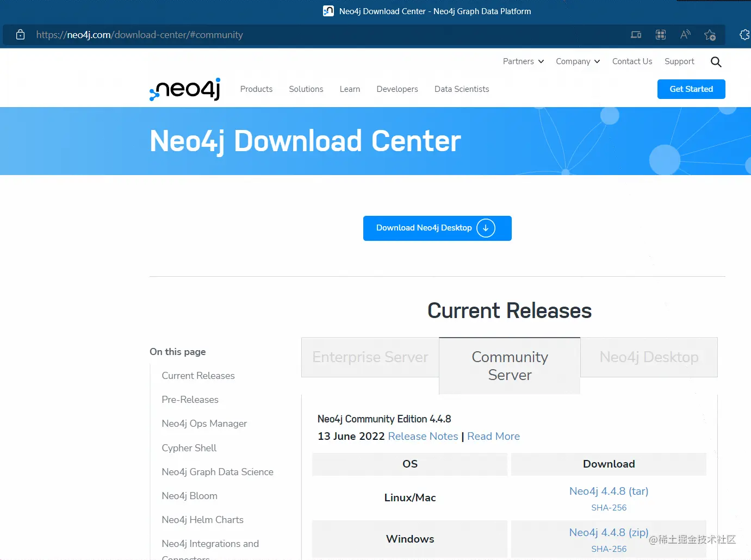
Task: Click the Get Started button
Action: [x=691, y=89]
